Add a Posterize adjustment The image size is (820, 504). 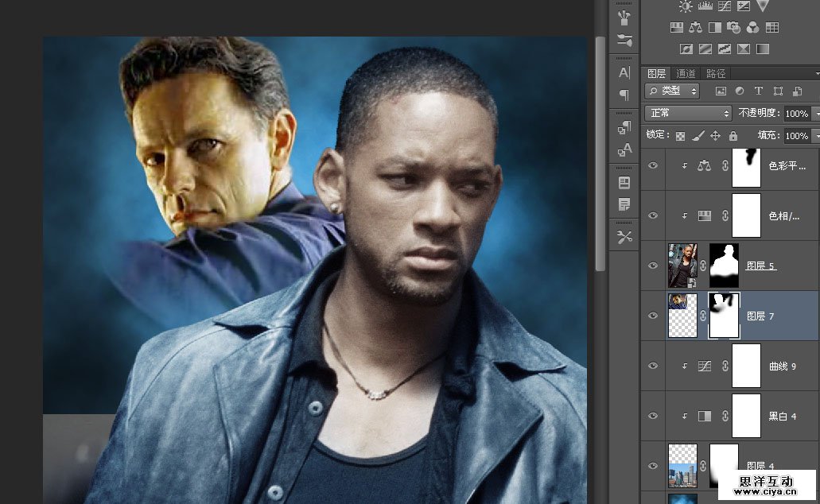(705, 49)
